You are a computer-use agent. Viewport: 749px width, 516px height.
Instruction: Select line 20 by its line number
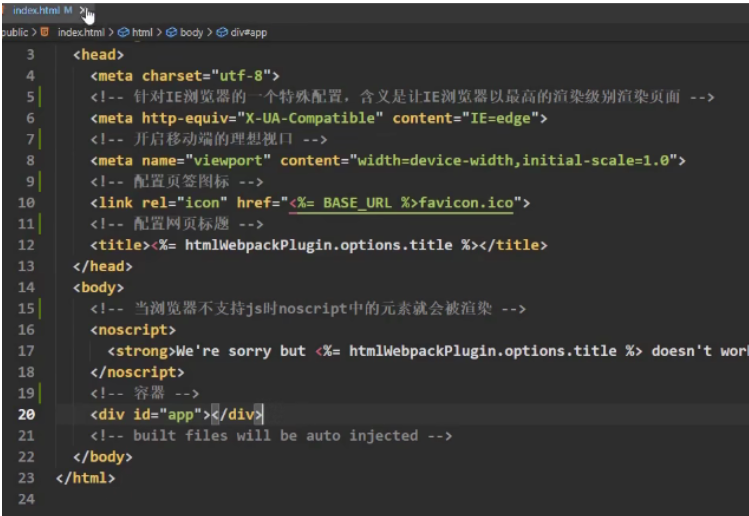25,414
